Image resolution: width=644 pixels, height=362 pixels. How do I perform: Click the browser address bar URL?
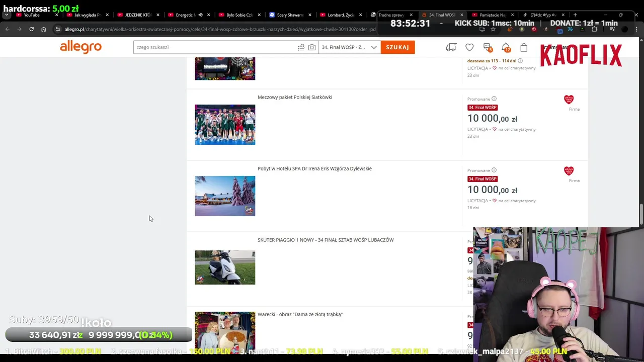[220, 29]
